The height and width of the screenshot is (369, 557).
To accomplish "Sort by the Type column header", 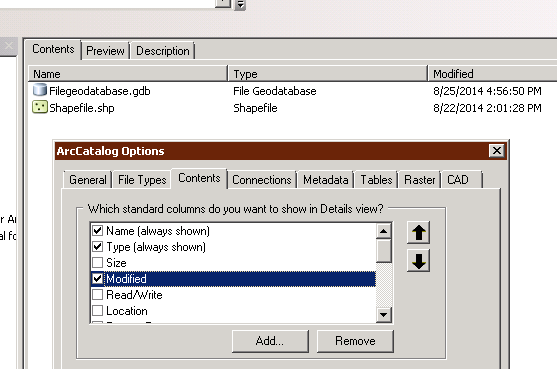I will point(328,74).
